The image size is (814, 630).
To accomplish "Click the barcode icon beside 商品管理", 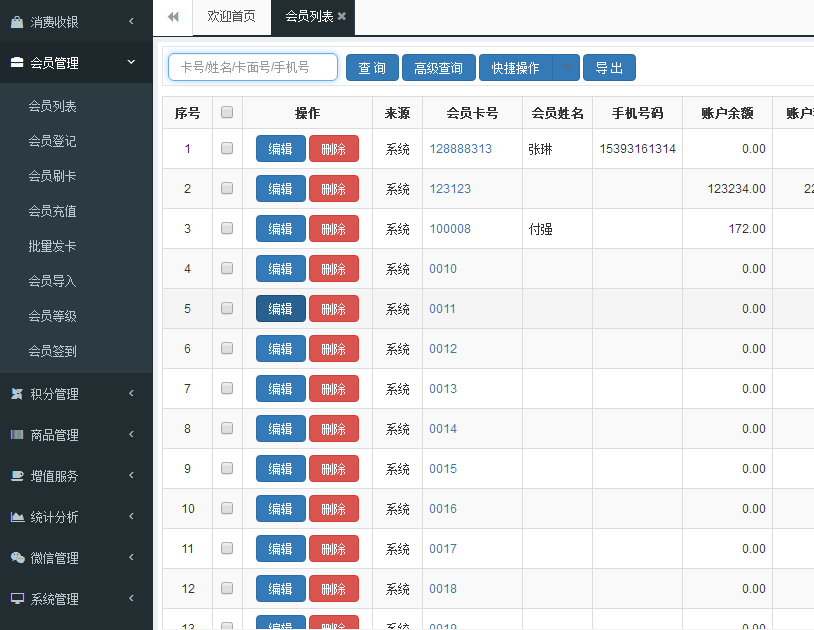I will pos(17,435).
